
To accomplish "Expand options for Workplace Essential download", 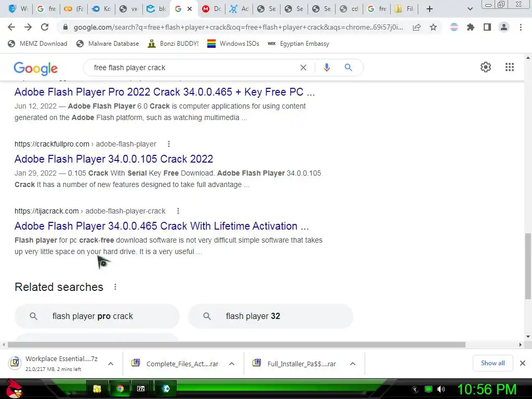I will tap(111, 364).
